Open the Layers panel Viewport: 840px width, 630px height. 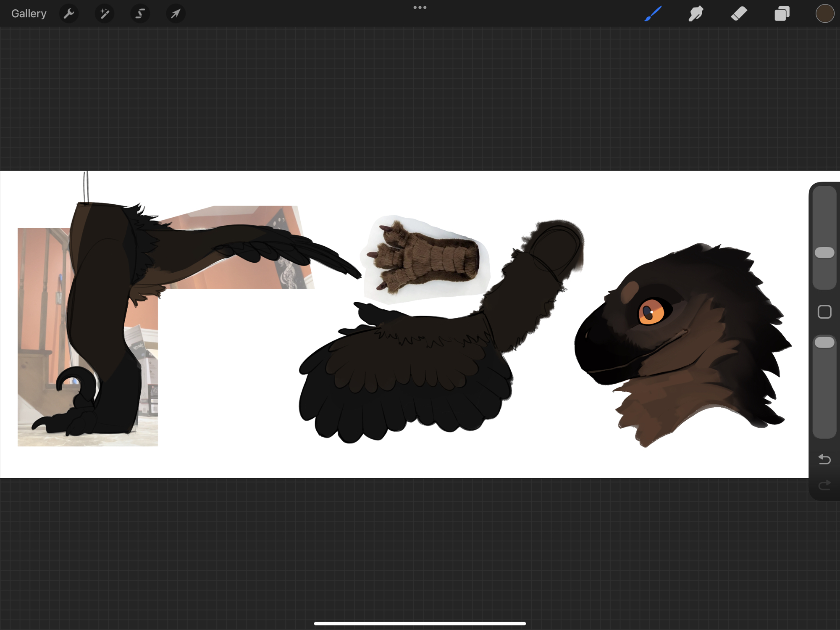coord(782,14)
